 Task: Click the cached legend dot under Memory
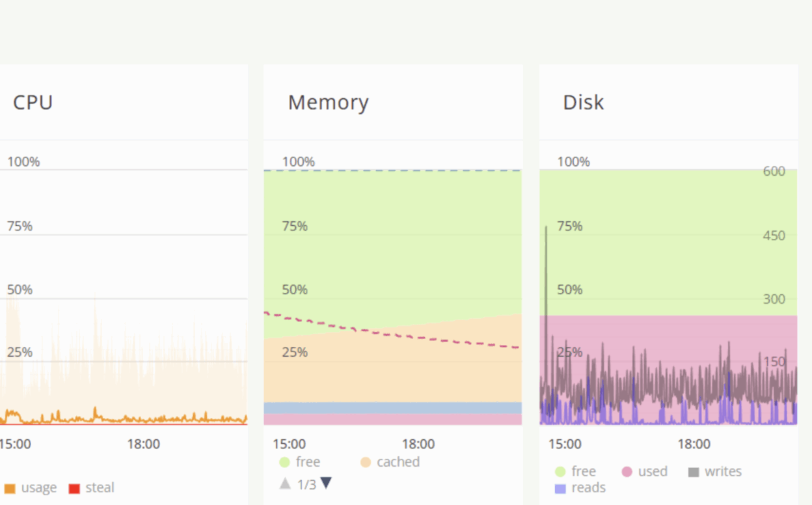[366, 462]
